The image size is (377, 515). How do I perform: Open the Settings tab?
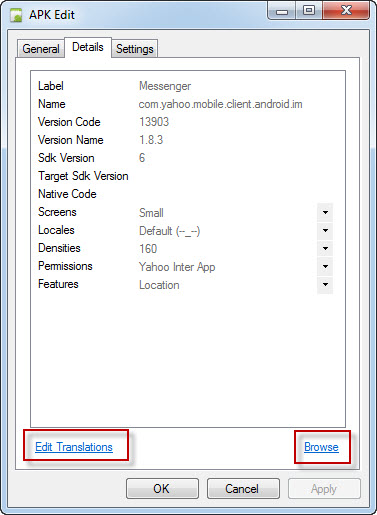135,49
